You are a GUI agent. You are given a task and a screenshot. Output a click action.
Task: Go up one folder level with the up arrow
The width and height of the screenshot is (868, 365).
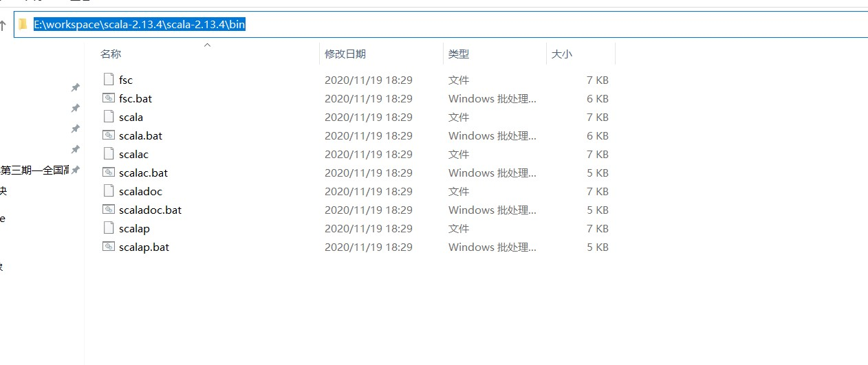tap(3, 25)
